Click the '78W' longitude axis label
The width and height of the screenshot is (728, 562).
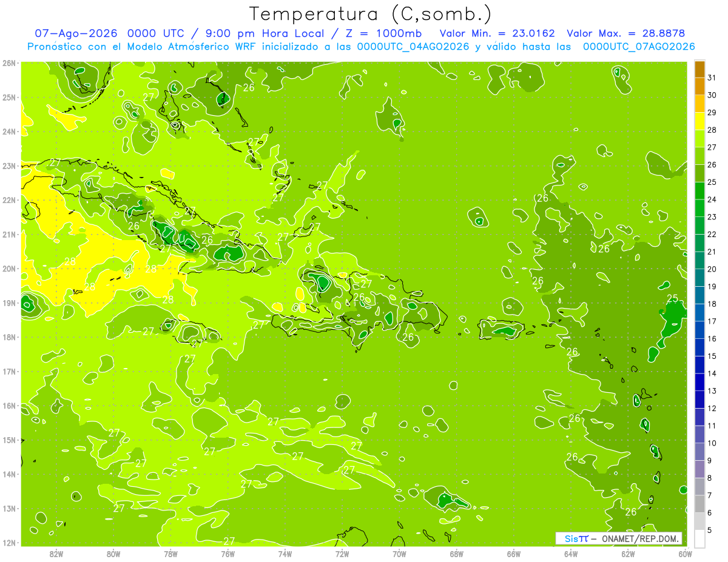[170, 554]
